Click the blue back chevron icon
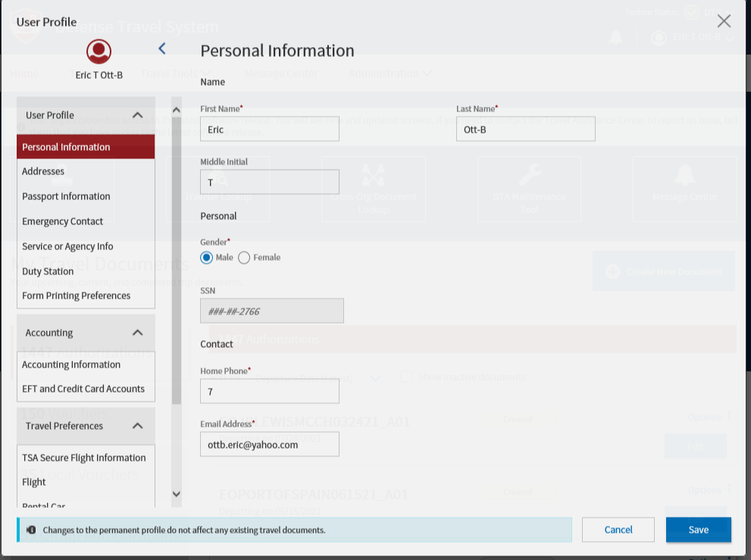This screenshot has height=560, width=751. click(x=162, y=48)
